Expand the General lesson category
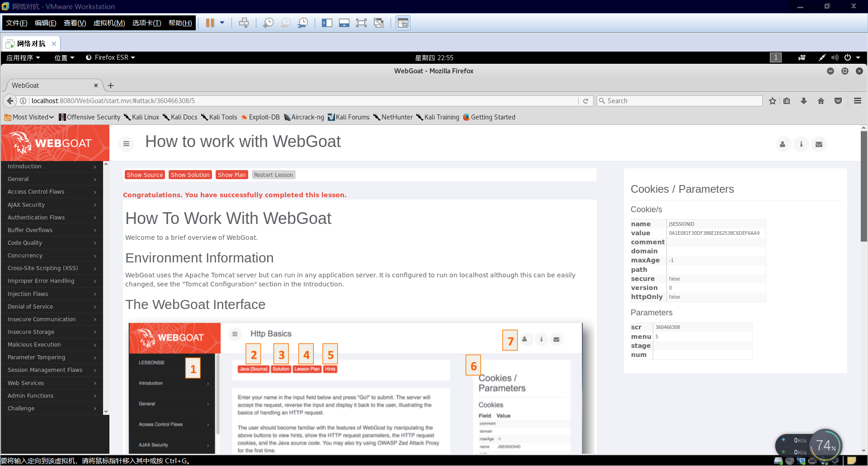The image size is (868, 466). [x=52, y=179]
